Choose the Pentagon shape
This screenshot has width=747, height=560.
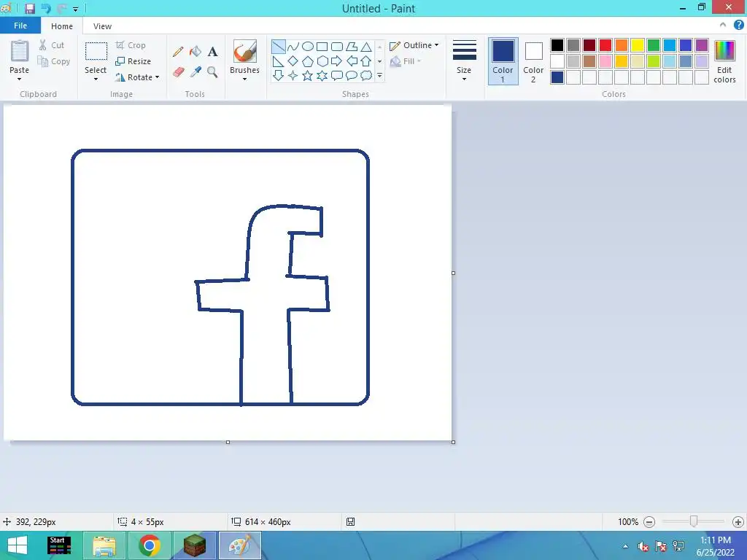[x=308, y=61]
